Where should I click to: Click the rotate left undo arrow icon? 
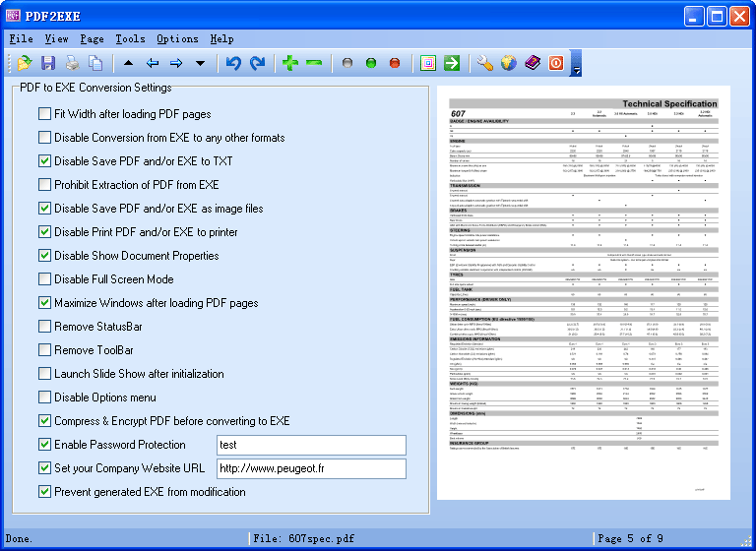[233, 63]
